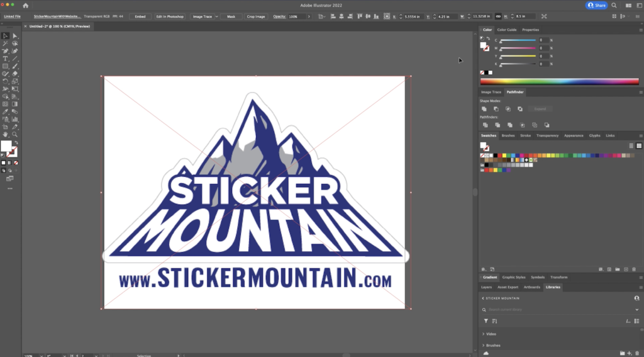This screenshot has height=357, width=644.
Task: Swap fill and stroke in toolbar
Action: point(16,143)
